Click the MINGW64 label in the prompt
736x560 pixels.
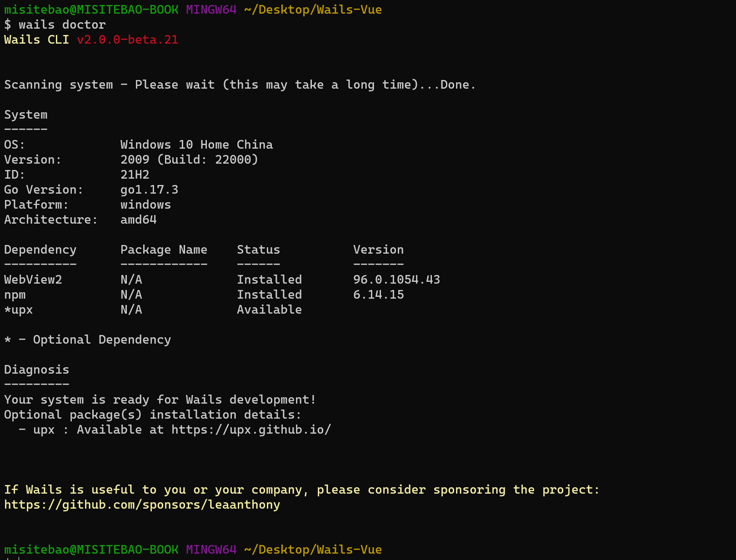click(x=211, y=9)
